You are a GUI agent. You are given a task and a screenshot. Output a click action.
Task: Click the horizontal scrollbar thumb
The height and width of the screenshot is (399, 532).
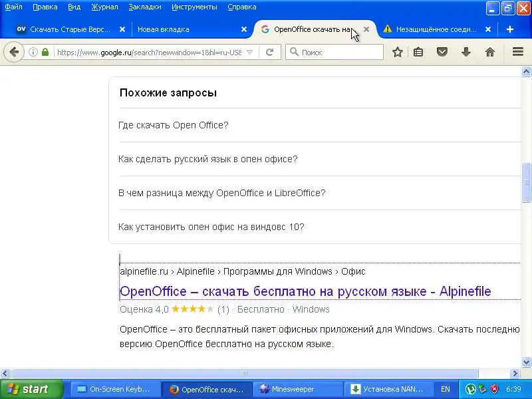point(244,374)
